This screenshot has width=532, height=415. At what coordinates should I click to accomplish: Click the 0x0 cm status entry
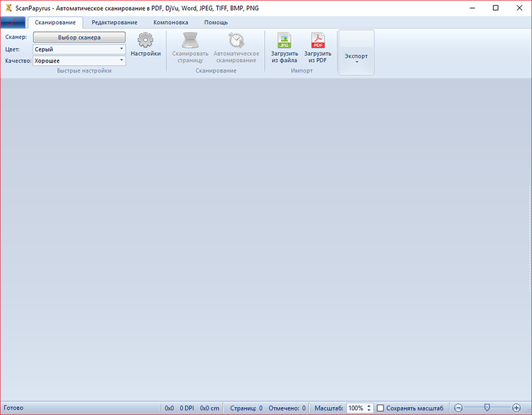pyautogui.click(x=209, y=408)
